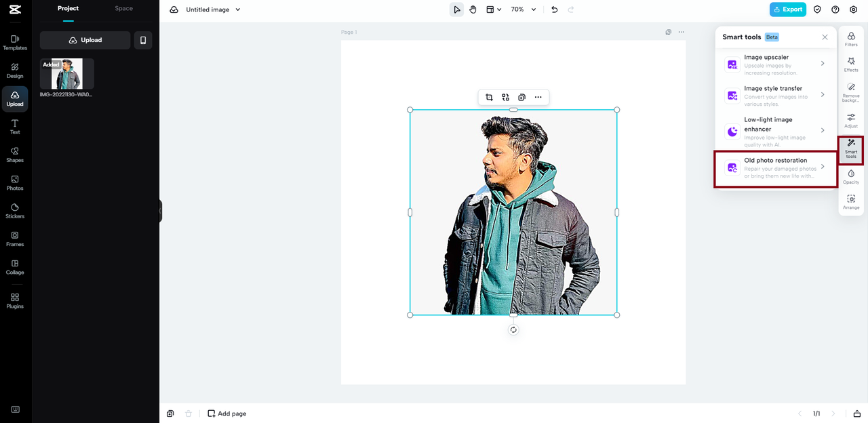Viewport: 868px width, 423px height.
Task: Open the Templates sidebar section
Action: [15, 43]
